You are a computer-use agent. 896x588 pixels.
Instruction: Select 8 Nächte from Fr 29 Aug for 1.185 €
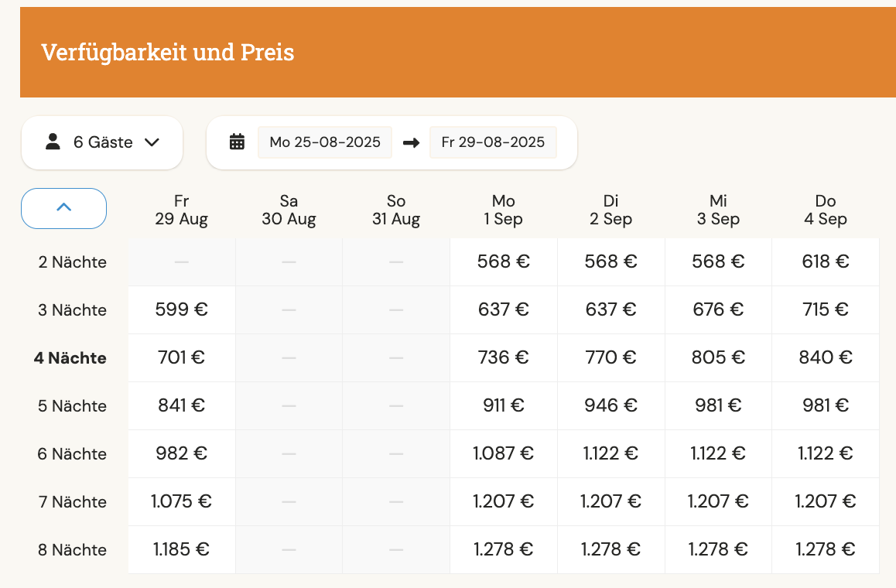(182, 550)
